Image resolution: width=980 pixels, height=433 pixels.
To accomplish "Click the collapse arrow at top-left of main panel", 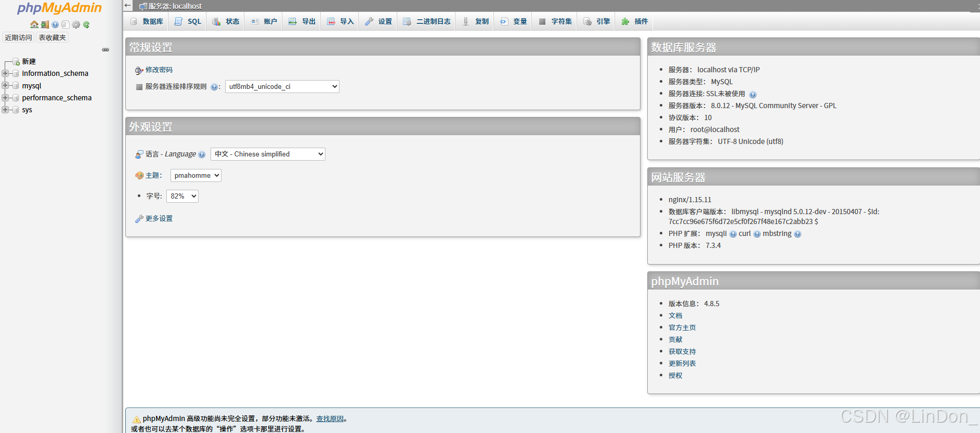I will 128,5.
